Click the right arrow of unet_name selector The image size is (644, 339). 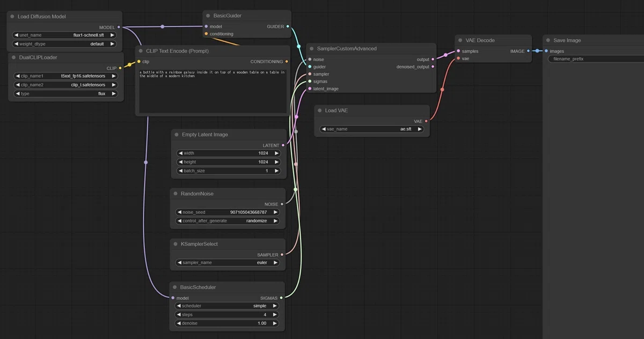click(113, 35)
